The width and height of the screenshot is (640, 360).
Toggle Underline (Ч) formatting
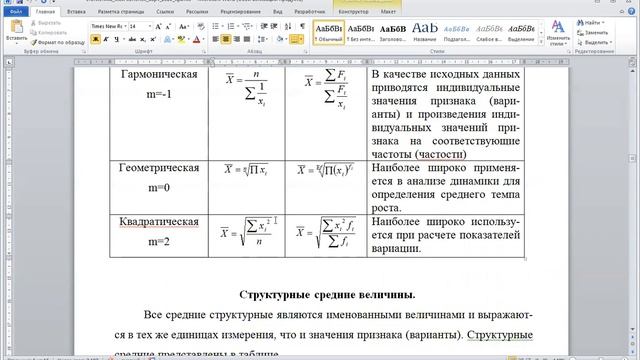coord(116,39)
